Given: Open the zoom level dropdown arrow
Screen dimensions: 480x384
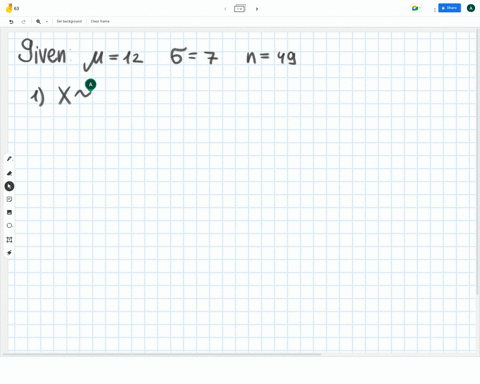Looking at the screenshot, I should pyautogui.click(x=47, y=22).
